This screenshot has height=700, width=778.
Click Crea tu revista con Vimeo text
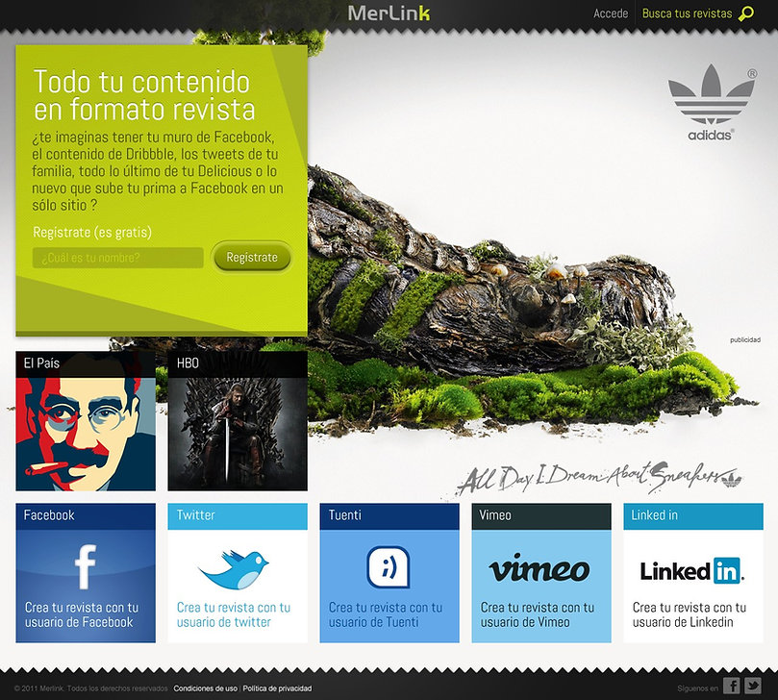coord(537,614)
